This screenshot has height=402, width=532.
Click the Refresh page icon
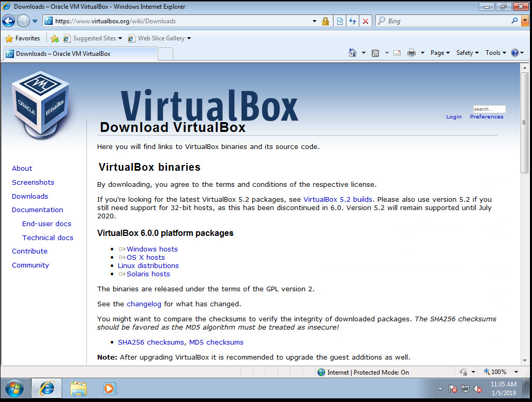(353, 21)
